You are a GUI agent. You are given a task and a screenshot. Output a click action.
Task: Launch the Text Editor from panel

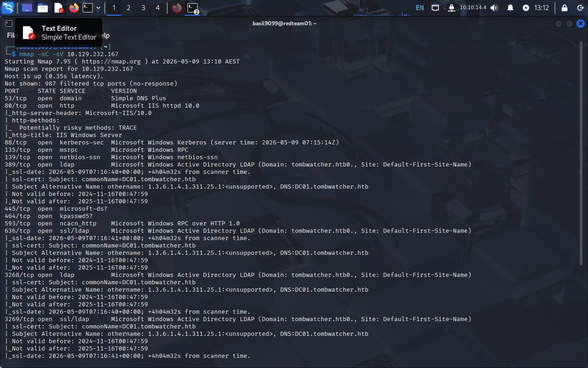58,8
